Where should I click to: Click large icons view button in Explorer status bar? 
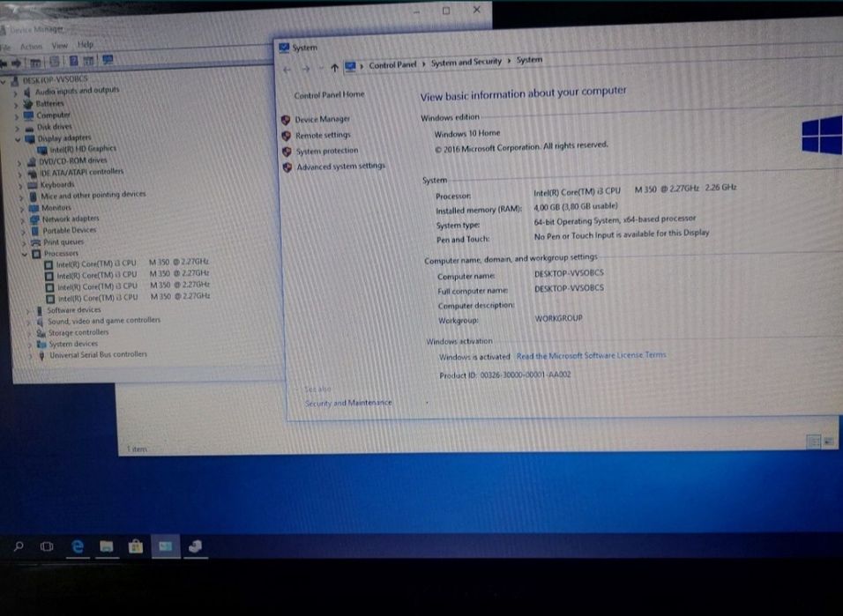pos(828,442)
